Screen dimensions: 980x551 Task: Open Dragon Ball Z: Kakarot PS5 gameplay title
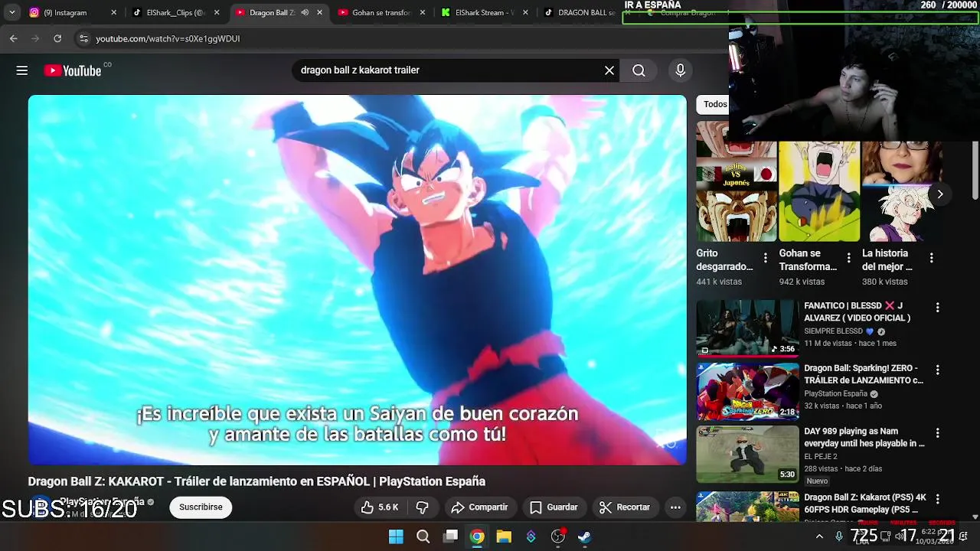pyautogui.click(x=865, y=504)
